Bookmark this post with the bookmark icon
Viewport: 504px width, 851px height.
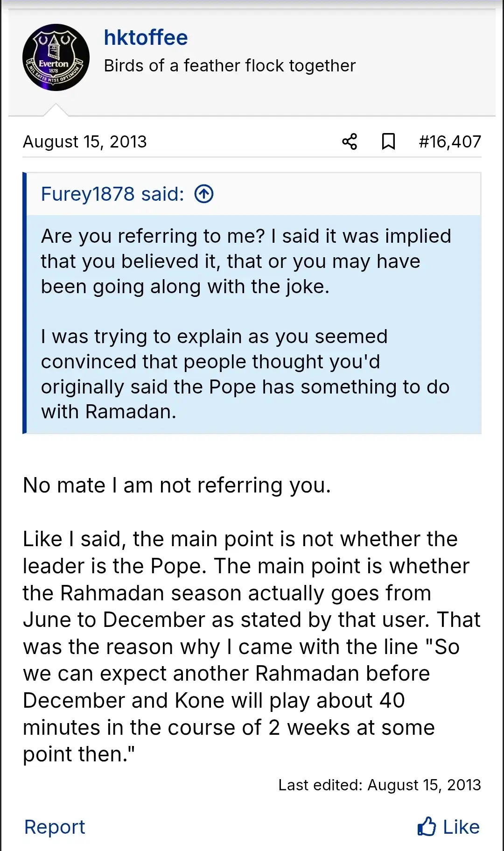388,141
